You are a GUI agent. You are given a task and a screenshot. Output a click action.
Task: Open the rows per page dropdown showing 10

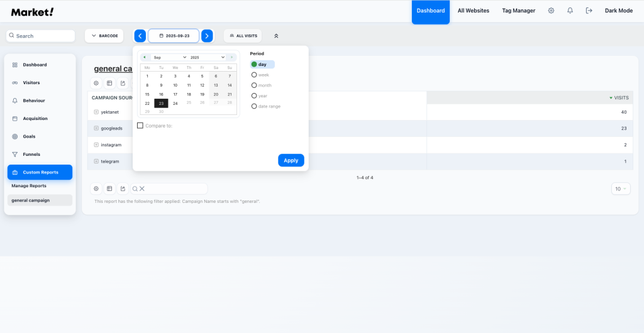[620, 188]
